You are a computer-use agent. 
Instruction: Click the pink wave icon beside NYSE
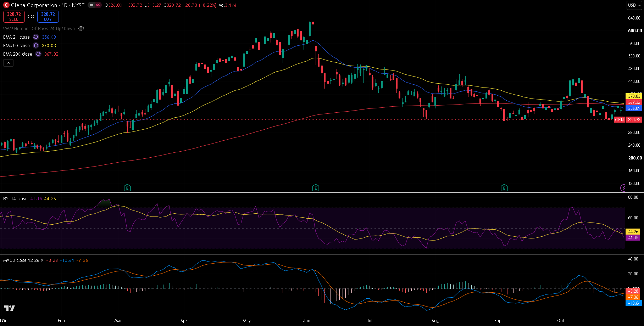pyautogui.click(x=98, y=5)
